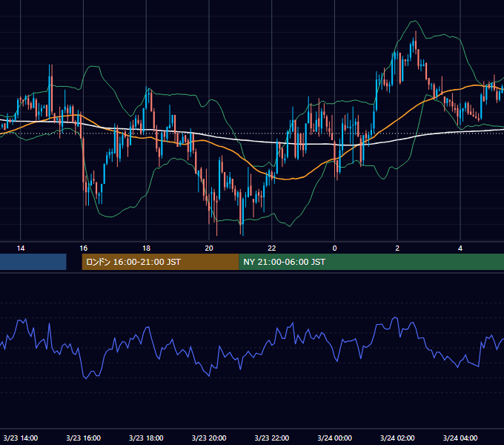Click the upper time axis label 22
504x445 pixels.
coord(272,248)
